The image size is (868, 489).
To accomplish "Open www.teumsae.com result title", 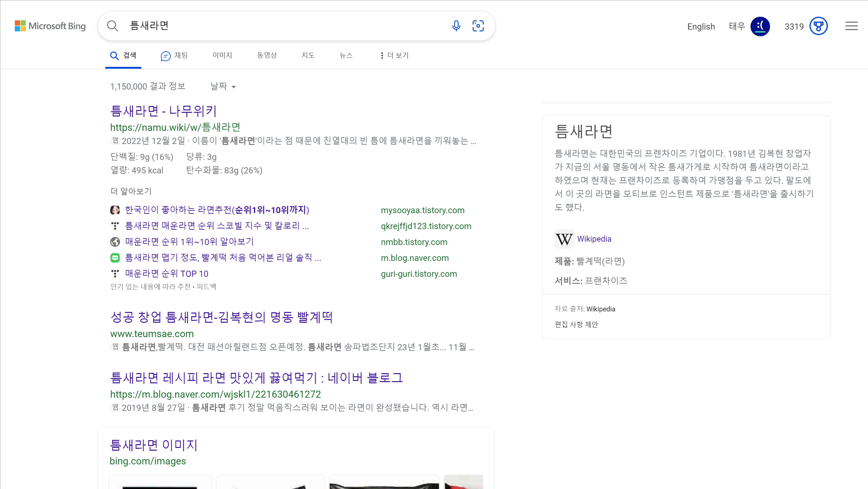I will click(x=222, y=317).
